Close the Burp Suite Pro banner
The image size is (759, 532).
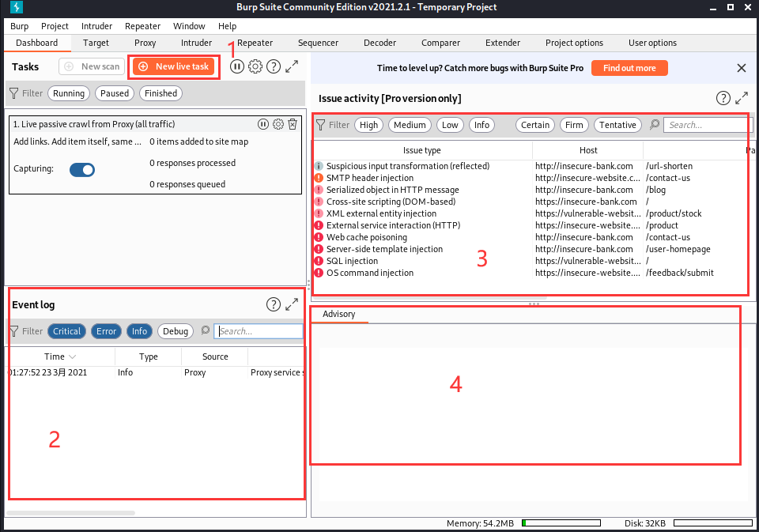click(x=741, y=68)
